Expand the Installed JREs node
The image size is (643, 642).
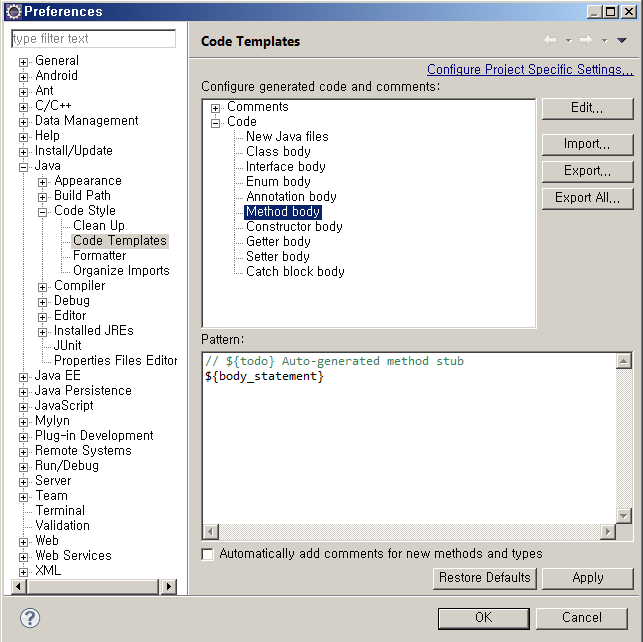click(43, 332)
